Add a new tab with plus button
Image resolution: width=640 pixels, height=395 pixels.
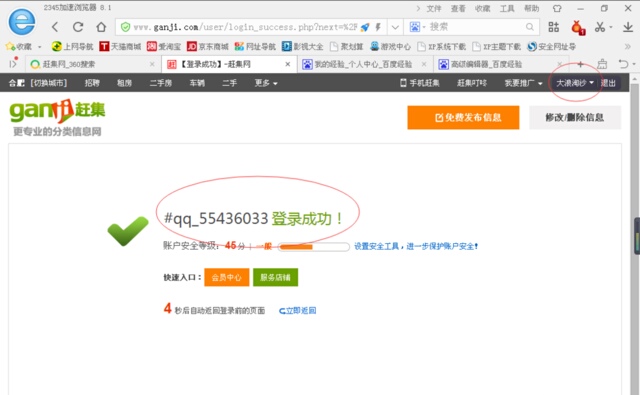point(580,64)
